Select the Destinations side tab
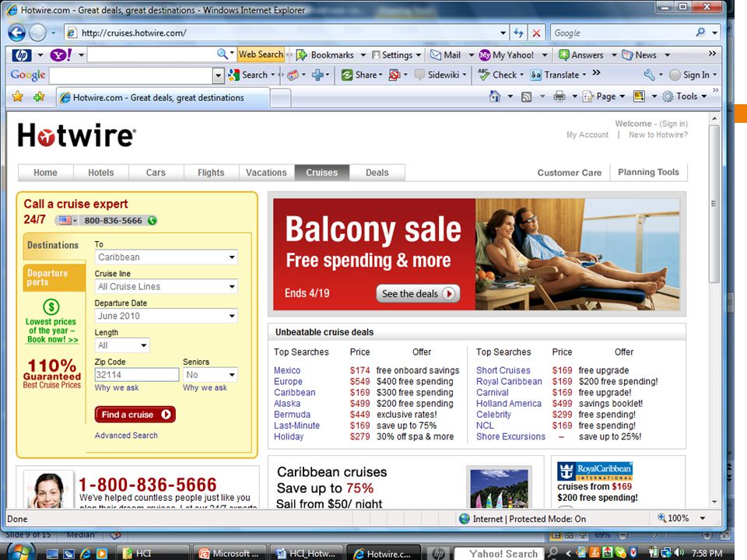This screenshot has width=747, height=560. click(54, 245)
